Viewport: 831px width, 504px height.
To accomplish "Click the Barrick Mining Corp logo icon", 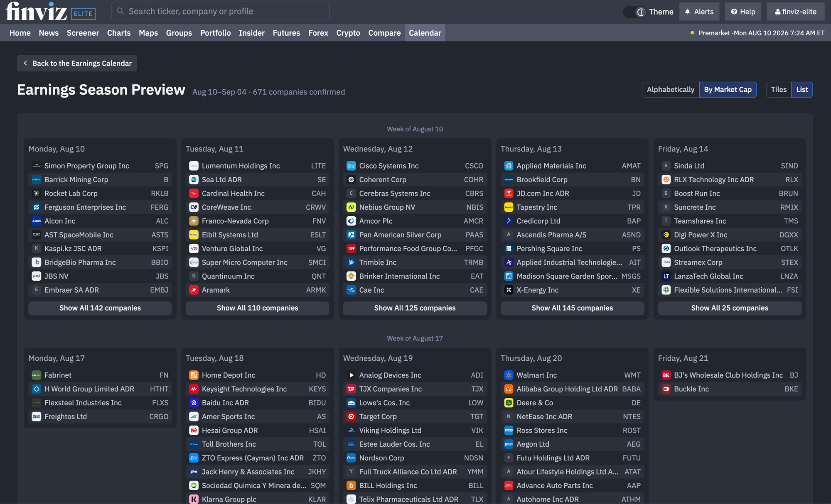I will click(x=37, y=180).
